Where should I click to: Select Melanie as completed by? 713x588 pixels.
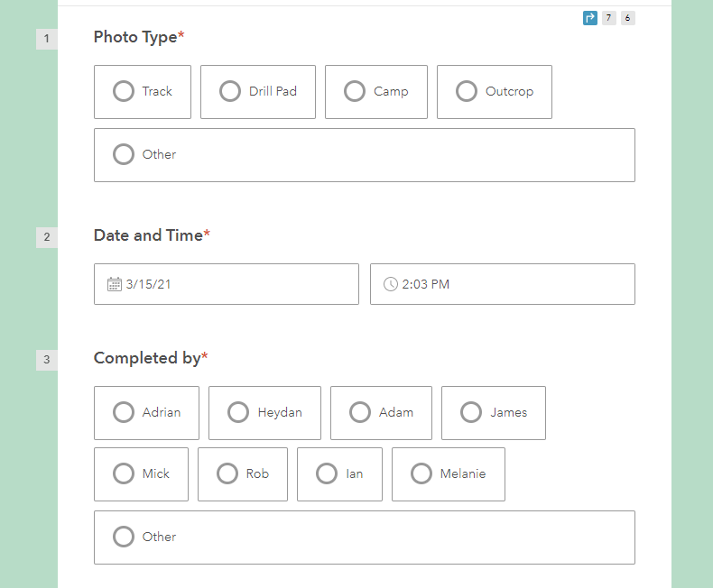pos(449,474)
